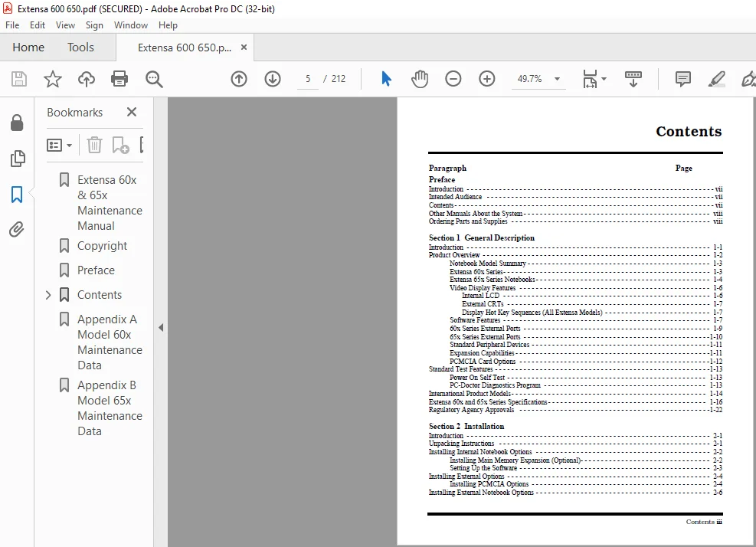Open the View menu

(65, 25)
